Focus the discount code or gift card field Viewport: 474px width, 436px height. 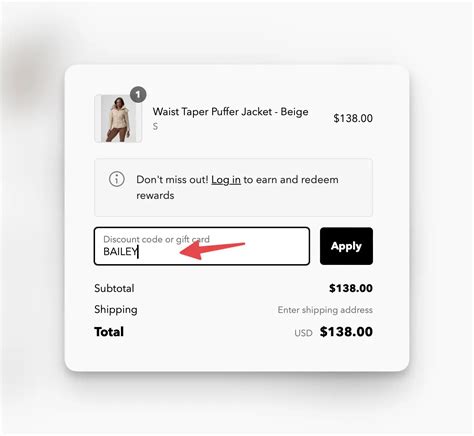[202, 246]
